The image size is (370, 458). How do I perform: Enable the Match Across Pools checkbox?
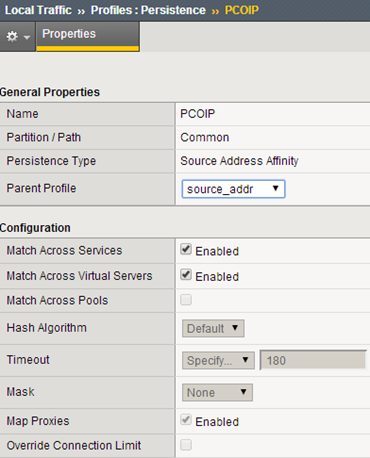click(186, 300)
